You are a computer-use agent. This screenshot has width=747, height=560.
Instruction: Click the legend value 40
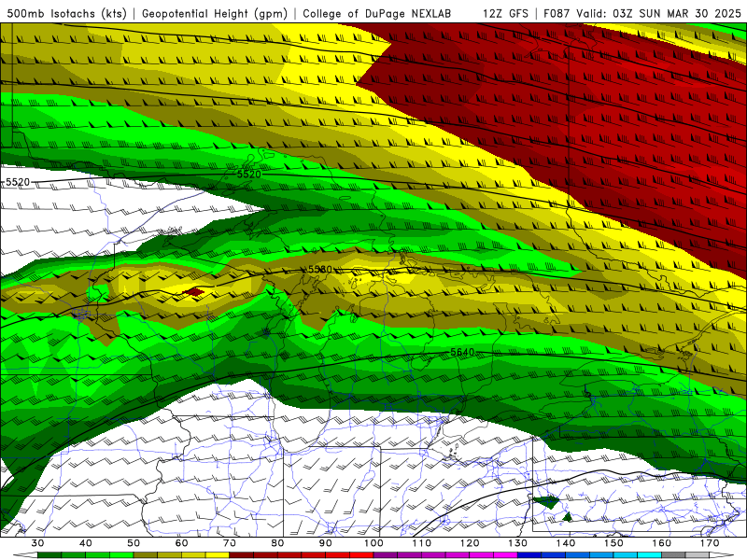pos(86,543)
